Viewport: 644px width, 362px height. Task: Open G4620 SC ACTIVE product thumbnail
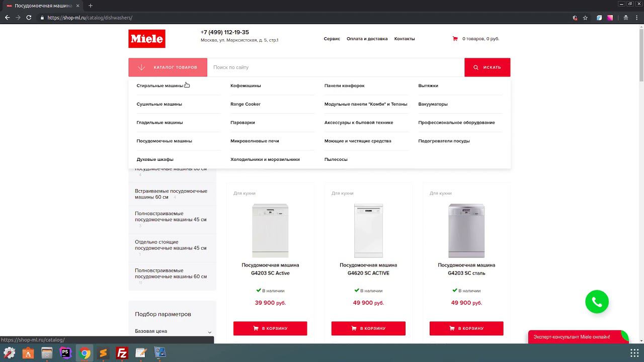[368, 231]
